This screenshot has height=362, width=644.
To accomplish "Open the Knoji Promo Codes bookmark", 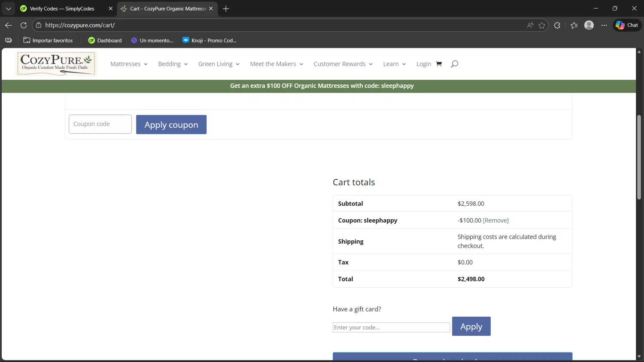I will point(210,40).
